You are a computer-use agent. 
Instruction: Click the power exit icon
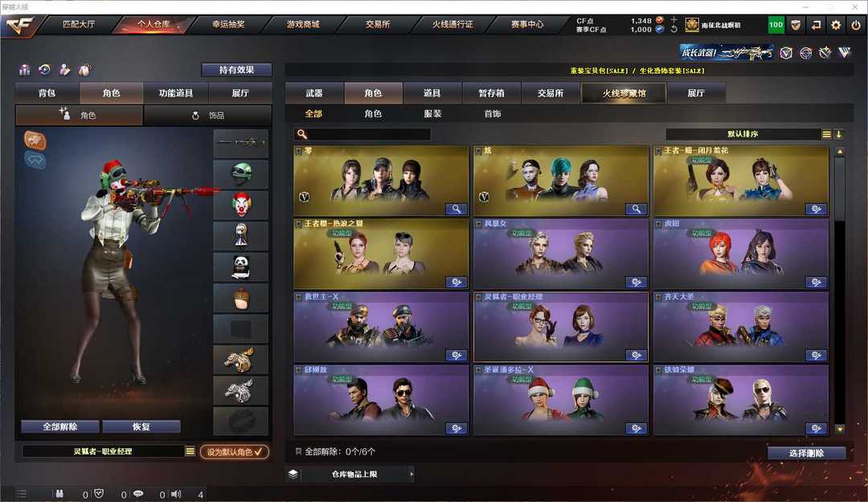point(856,25)
